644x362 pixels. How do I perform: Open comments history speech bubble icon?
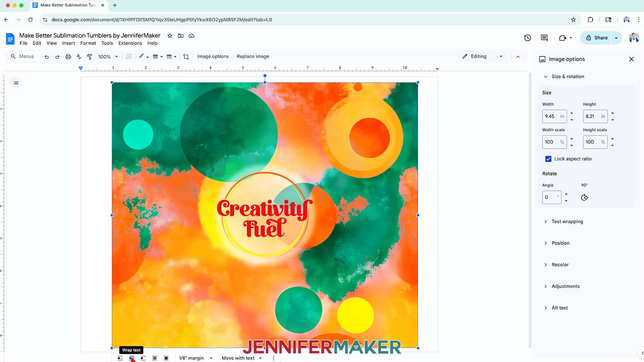(x=544, y=38)
